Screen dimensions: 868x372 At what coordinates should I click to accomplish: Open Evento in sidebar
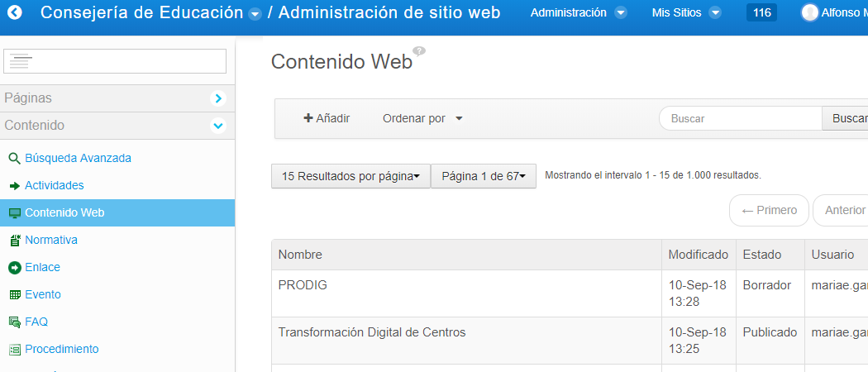pos(43,294)
